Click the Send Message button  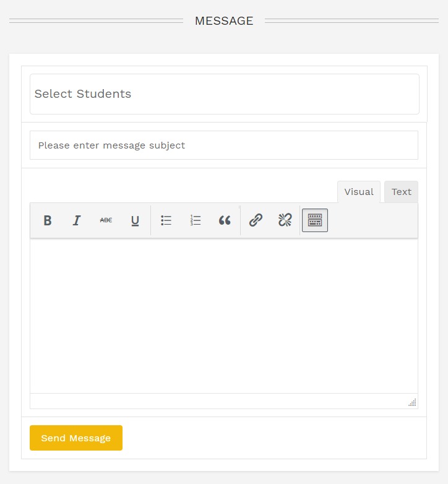pyautogui.click(x=76, y=438)
